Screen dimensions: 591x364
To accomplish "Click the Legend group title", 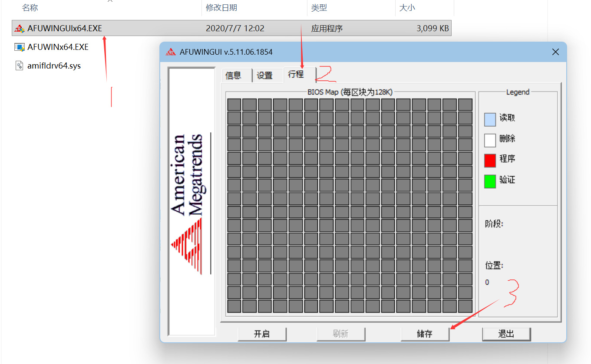I will (518, 92).
